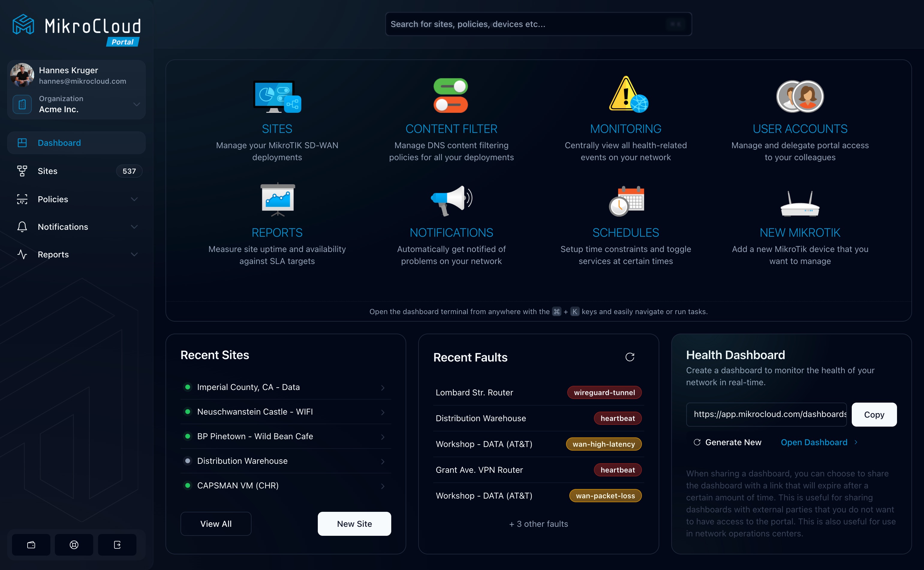The image size is (924, 570).
Task: Click the New Site button
Action: (x=354, y=523)
